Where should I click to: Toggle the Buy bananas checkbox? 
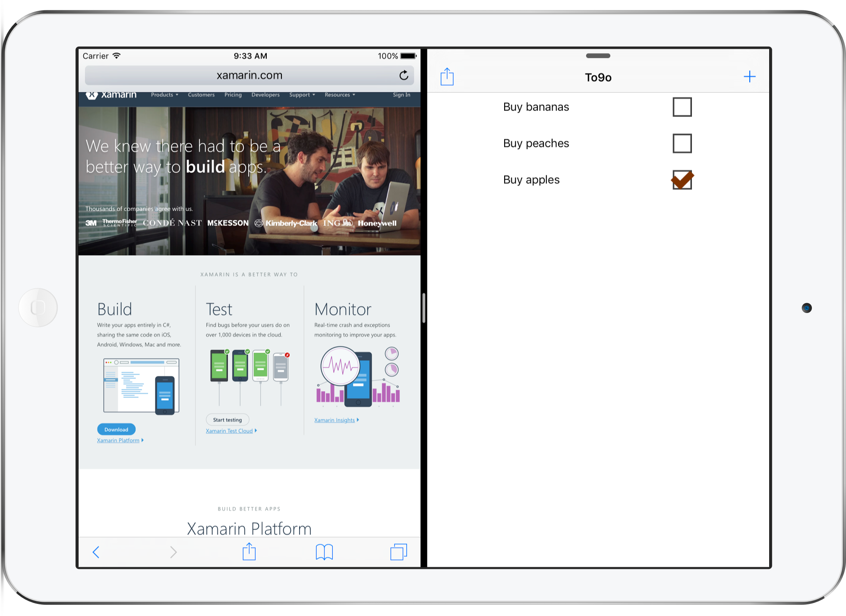(x=682, y=106)
